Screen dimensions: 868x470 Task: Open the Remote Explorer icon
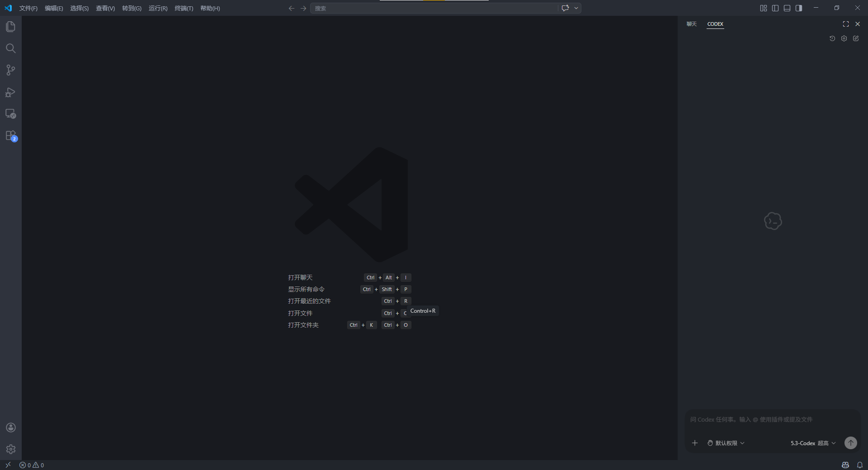coord(10,114)
